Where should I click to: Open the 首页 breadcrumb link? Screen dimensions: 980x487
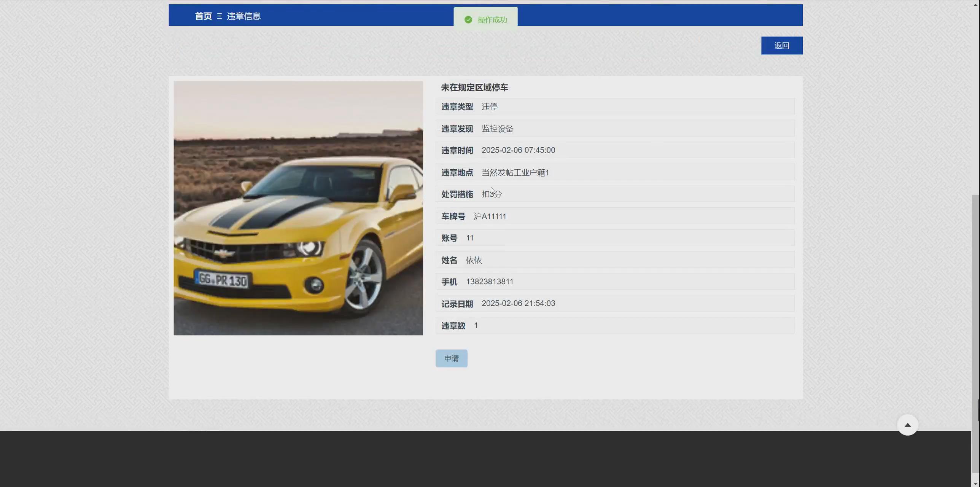click(x=204, y=16)
